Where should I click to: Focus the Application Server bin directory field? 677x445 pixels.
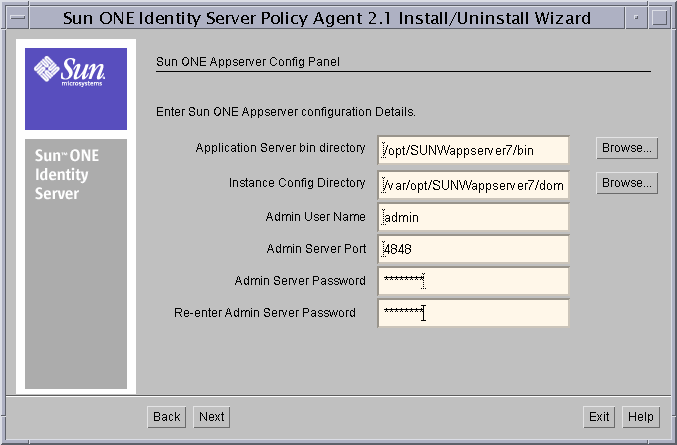(x=473, y=150)
